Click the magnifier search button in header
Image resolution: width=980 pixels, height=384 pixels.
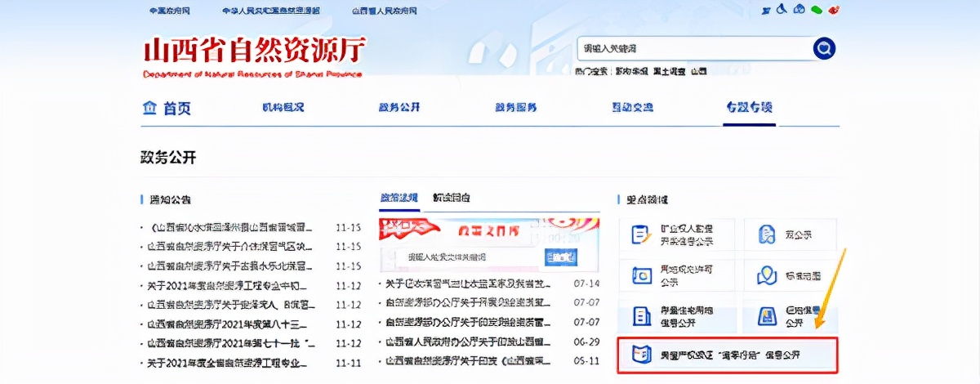(824, 49)
